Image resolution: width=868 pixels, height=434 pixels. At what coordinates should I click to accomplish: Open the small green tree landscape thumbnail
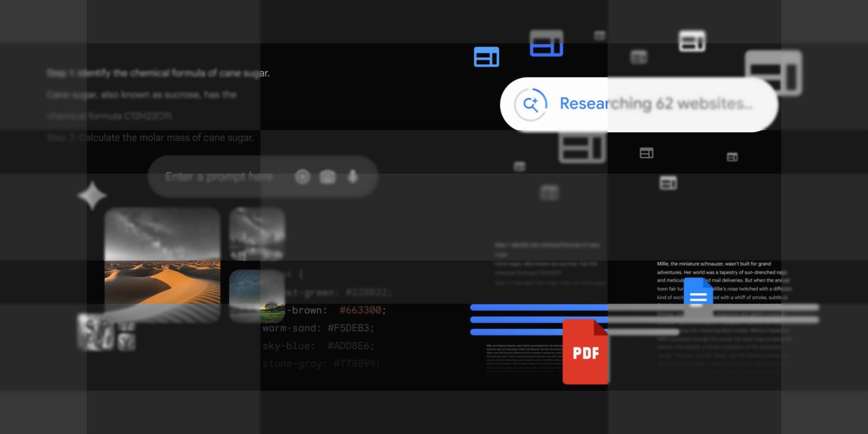pos(273,313)
